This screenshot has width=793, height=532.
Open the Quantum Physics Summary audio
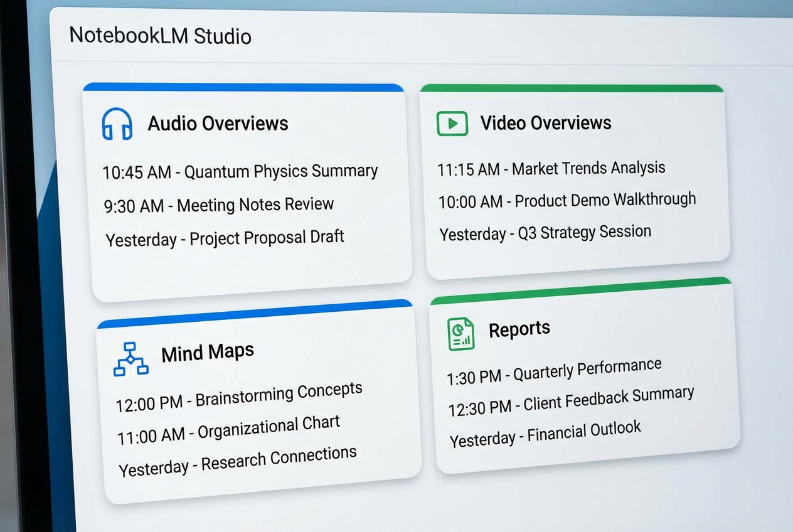[x=242, y=170]
